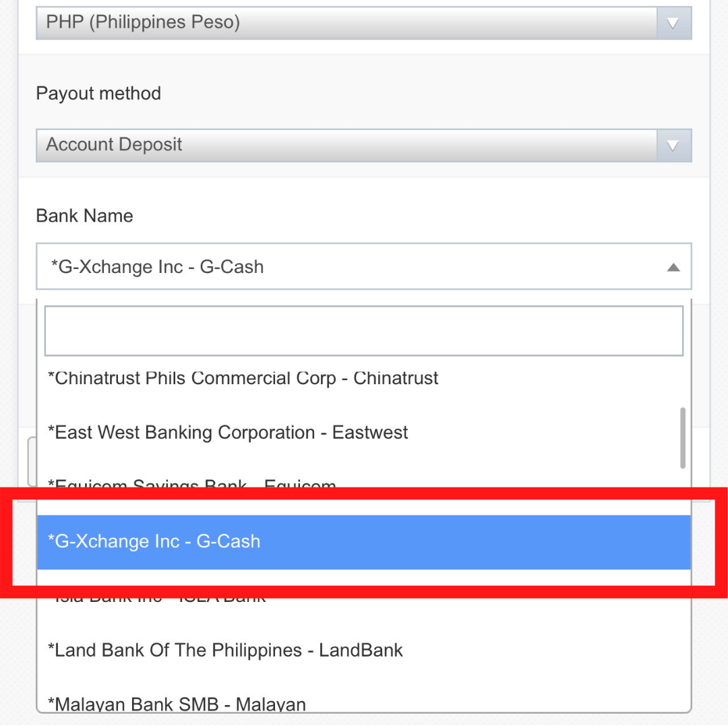Image resolution: width=728 pixels, height=728 pixels.
Task: Select Land Bank Of The Philippines
Action: pyautogui.click(x=224, y=650)
